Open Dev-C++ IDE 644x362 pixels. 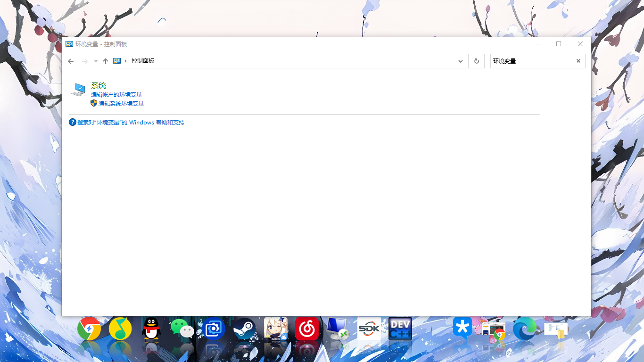(400, 329)
